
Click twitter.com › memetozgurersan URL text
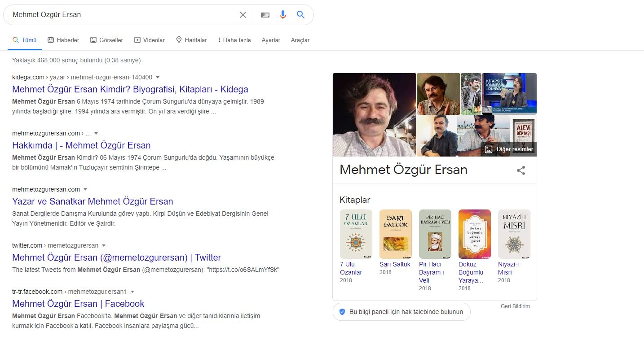pos(55,245)
